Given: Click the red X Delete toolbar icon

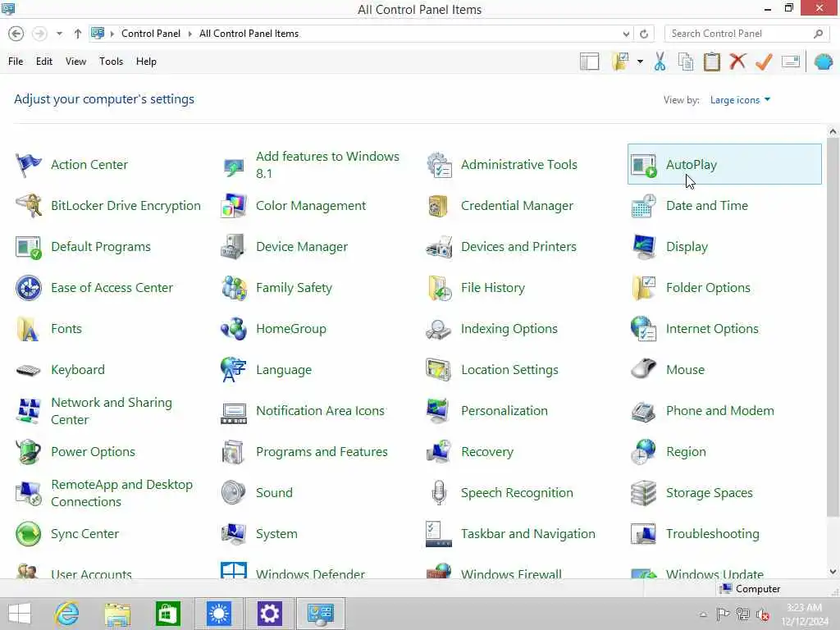Looking at the screenshot, I should coord(737,62).
